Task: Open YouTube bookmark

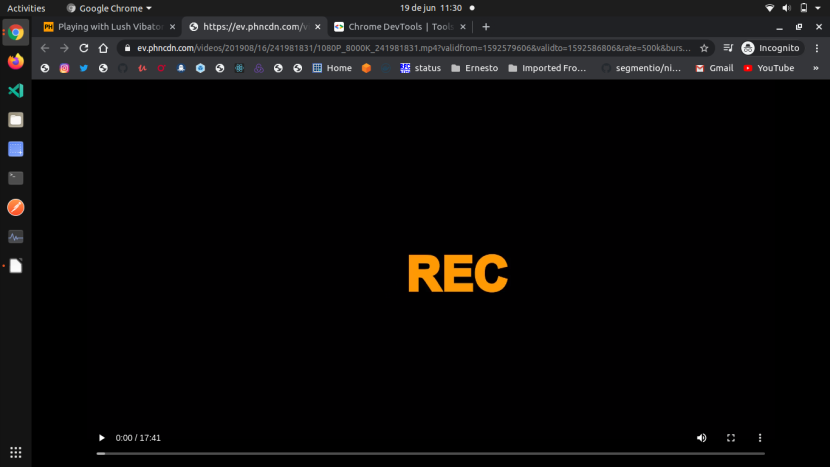Action: point(768,68)
